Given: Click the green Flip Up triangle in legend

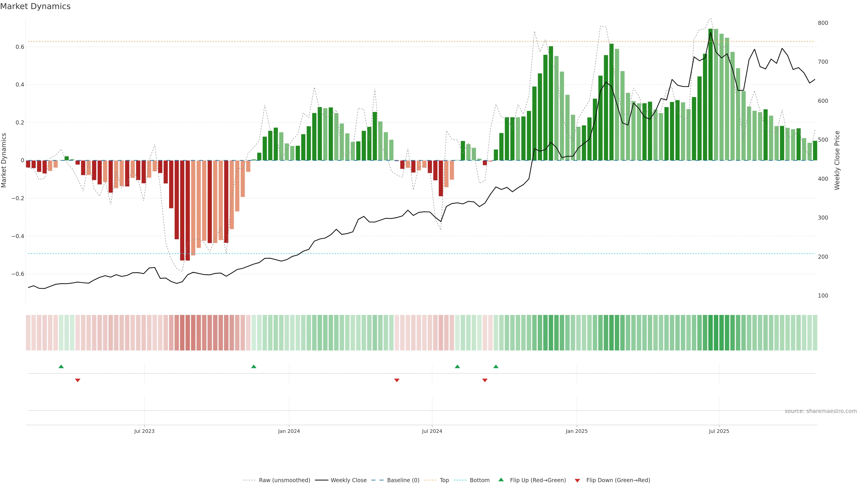Looking at the screenshot, I should point(501,480).
